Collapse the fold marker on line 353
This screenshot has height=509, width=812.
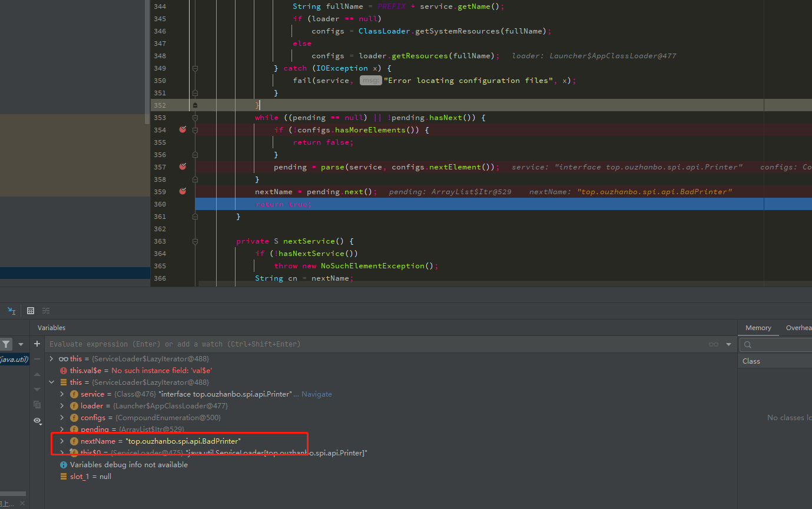195,118
